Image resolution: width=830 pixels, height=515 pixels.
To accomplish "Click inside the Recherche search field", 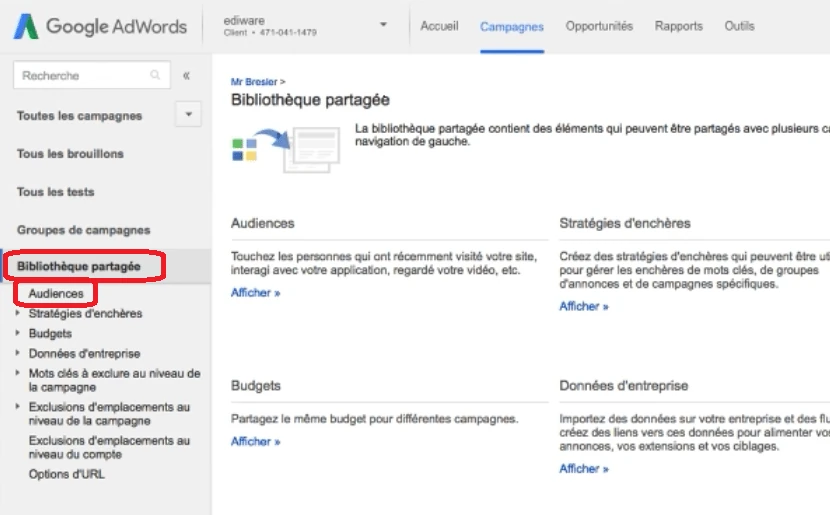I will pos(80,75).
